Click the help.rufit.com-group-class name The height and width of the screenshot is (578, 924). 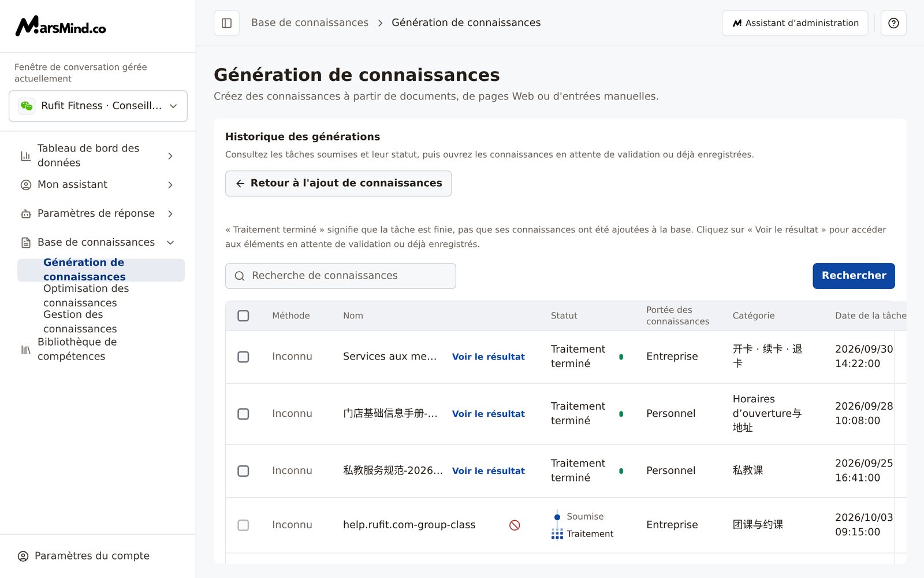409,525
